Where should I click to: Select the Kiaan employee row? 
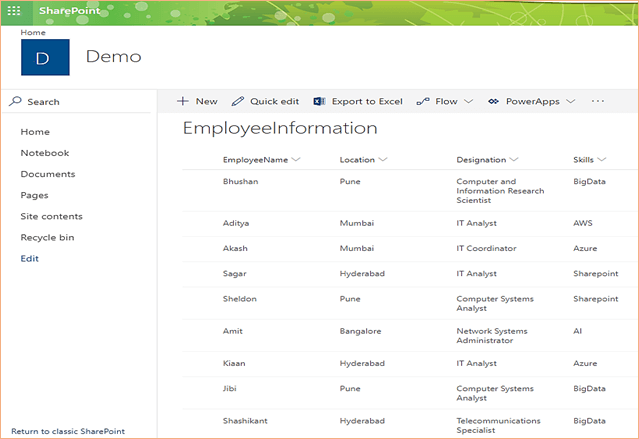(x=410, y=364)
